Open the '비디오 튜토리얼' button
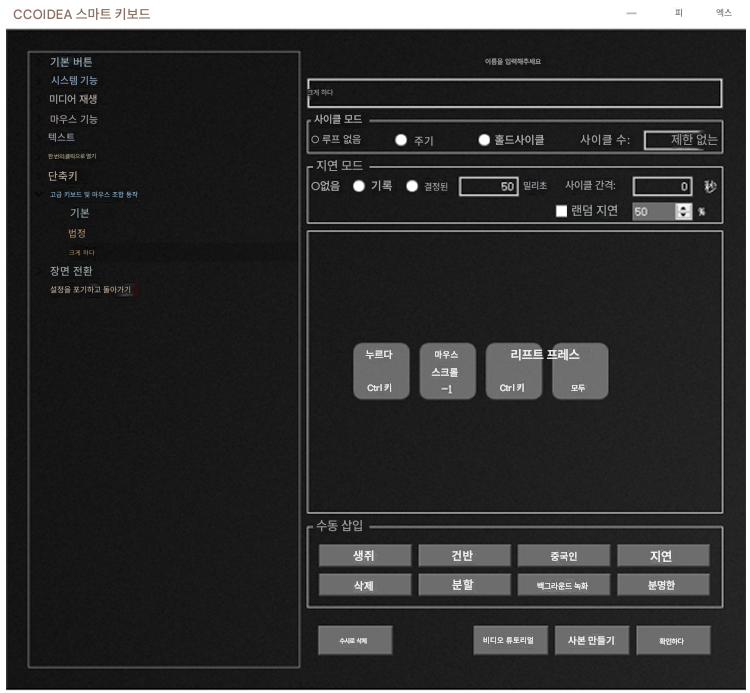The image size is (750, 693). coord(509,641)
